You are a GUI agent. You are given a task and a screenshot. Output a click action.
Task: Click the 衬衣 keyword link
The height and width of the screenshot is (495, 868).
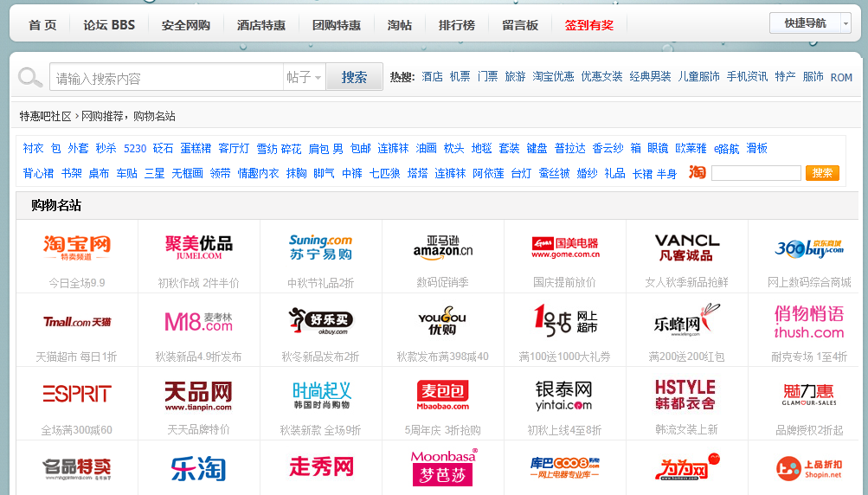[33, 148]
